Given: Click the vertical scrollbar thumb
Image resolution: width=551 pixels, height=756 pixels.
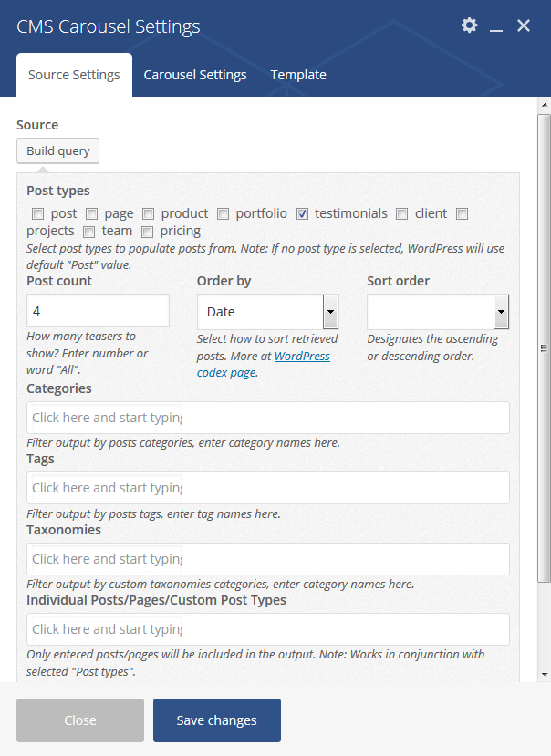Looking at the screenshot, I should click(545, 348).
